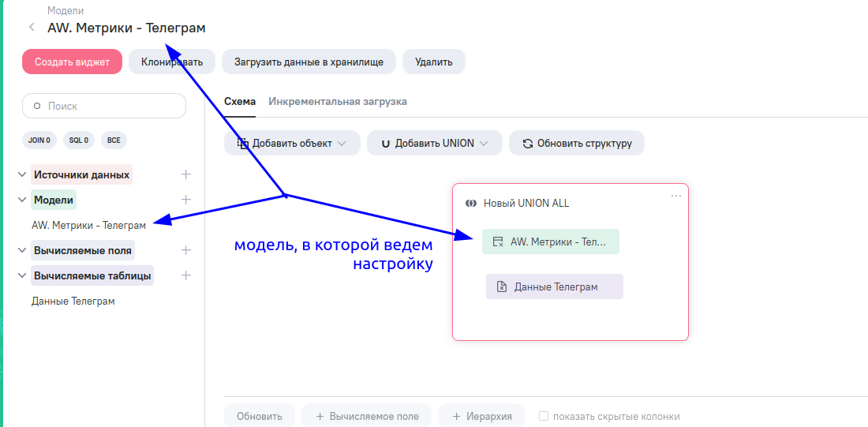
Task: Open the UNION card three-dots menu
Action: (x=676, y=196)
